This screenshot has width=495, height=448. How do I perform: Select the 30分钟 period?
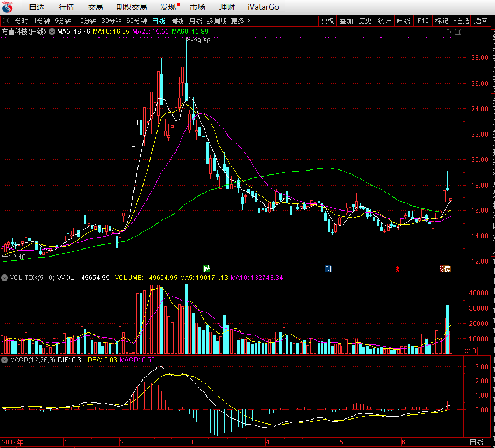[112, 21]
